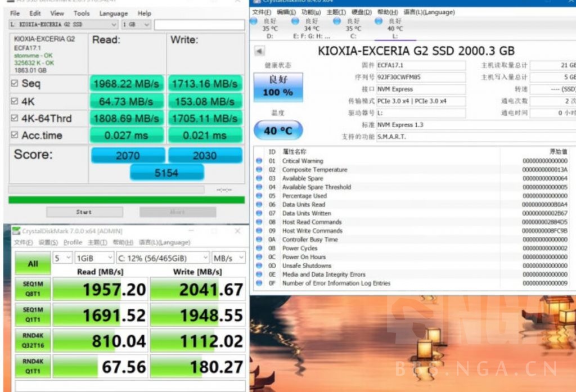
Task: Click the E: F: G: H: drive status icon
Action: [295, 21]
